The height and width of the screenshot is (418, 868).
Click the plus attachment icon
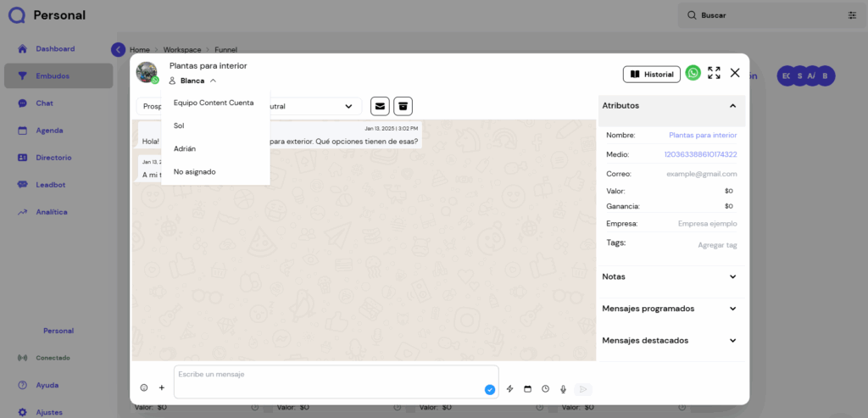[x=162, y=388]
